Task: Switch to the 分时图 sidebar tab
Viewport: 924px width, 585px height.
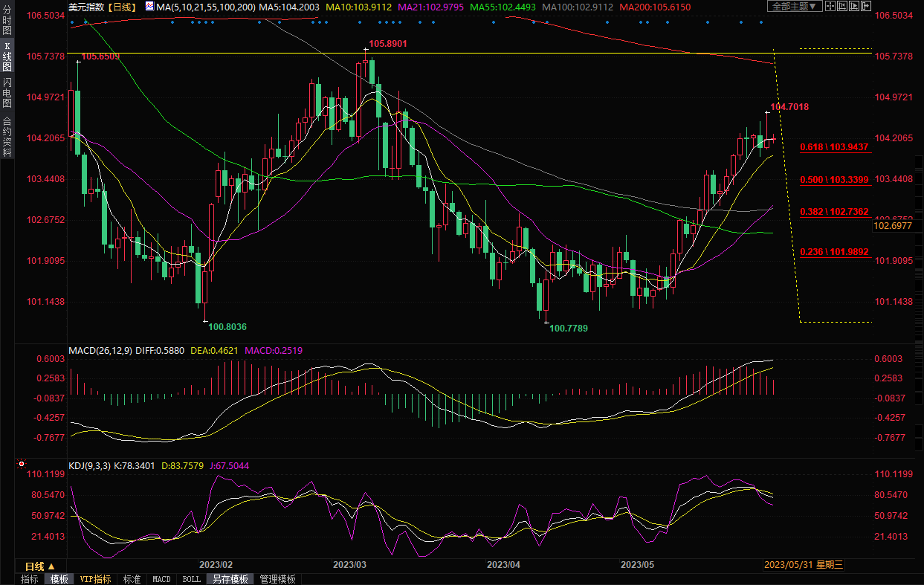Action: pos(7,22)
